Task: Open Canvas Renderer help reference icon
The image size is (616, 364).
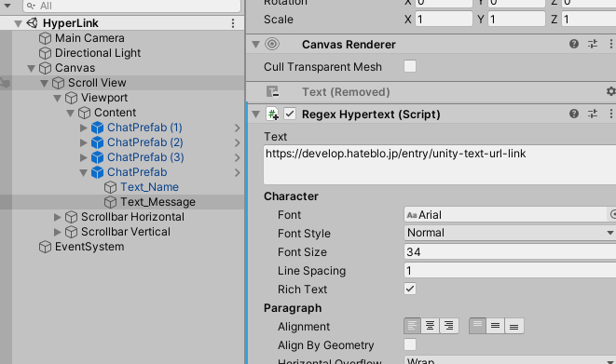Action: [x=574, y=44]
